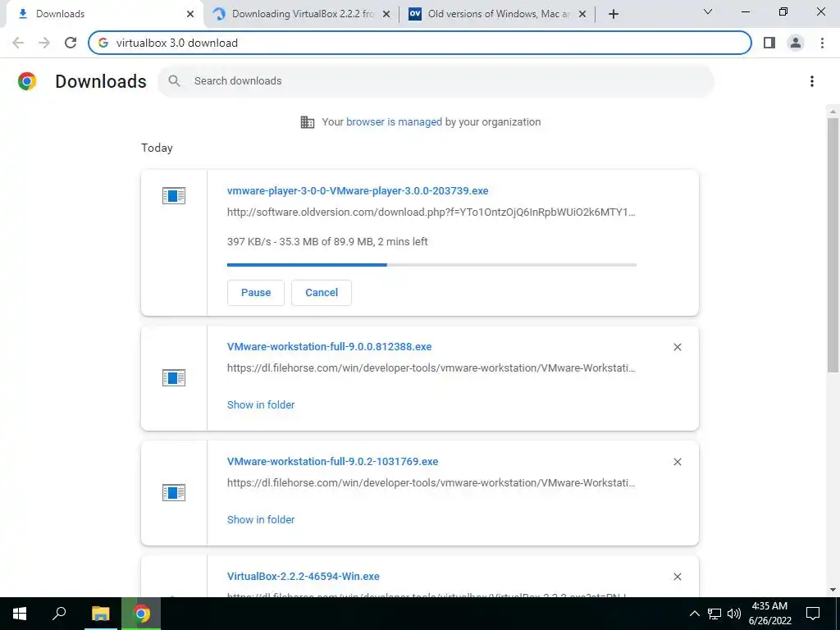Switch to the Downloads tab
840x630 pixels.
coord(102,14)
